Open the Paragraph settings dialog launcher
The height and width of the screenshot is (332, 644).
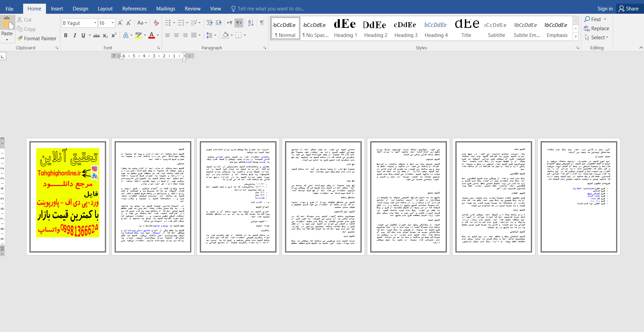[x=265, y=48]
